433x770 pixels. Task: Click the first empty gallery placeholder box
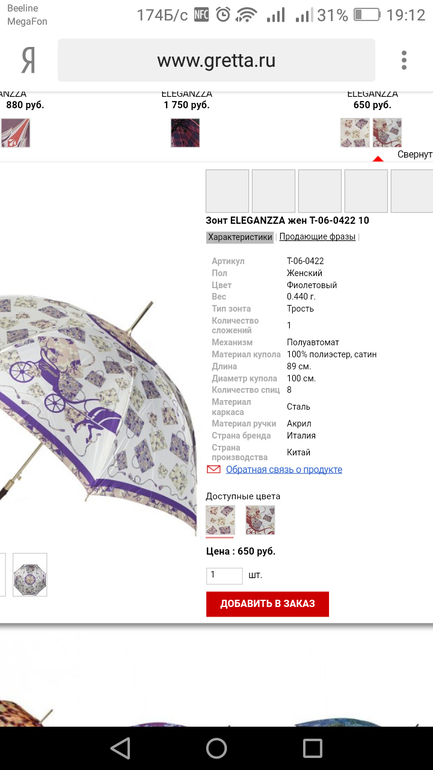click(x=227, y=191)
